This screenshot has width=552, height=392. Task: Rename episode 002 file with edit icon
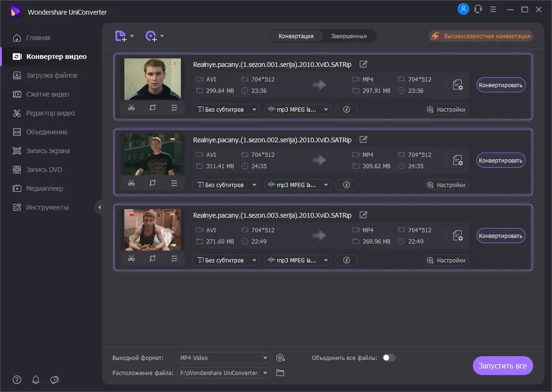click(x=363, y=139)
